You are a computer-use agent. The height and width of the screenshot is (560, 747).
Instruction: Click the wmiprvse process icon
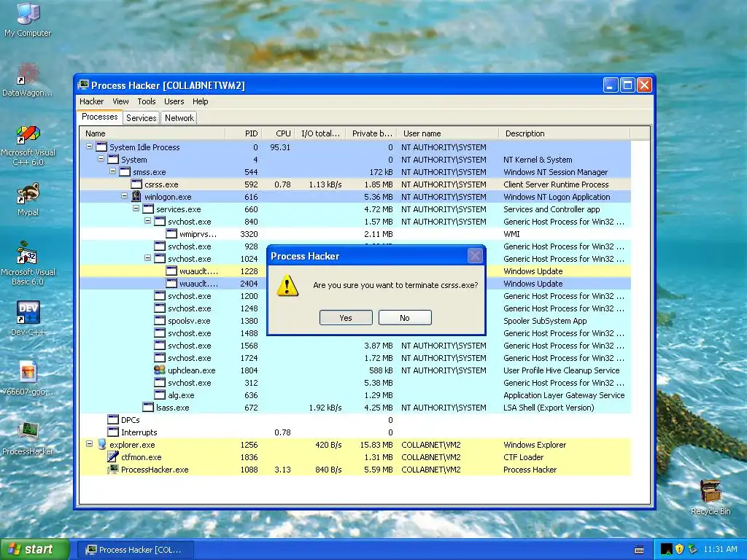(x=171, y=234)
